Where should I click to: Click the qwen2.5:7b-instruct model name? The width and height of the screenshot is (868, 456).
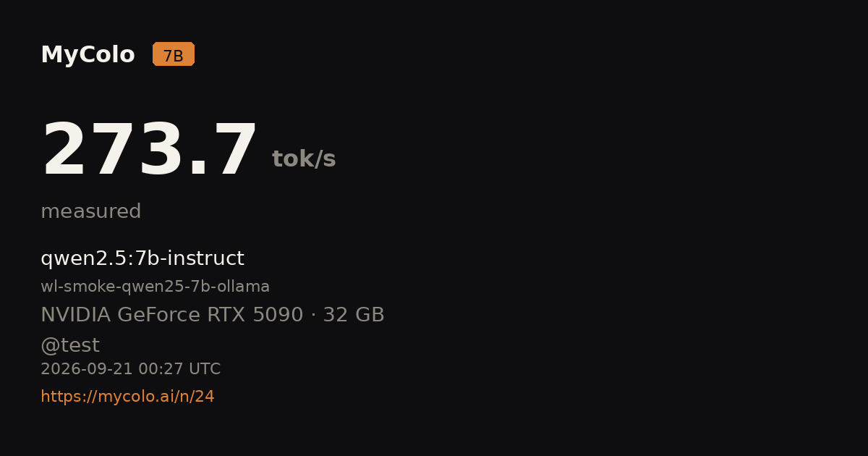pyautogui.click(x=142, y=259)
